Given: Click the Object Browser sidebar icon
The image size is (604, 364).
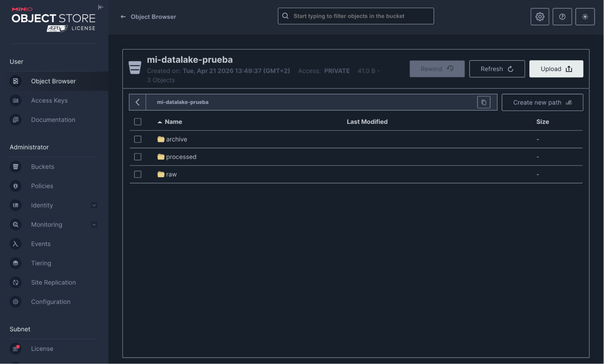Looking at the screenshot, I should point(15,81).
